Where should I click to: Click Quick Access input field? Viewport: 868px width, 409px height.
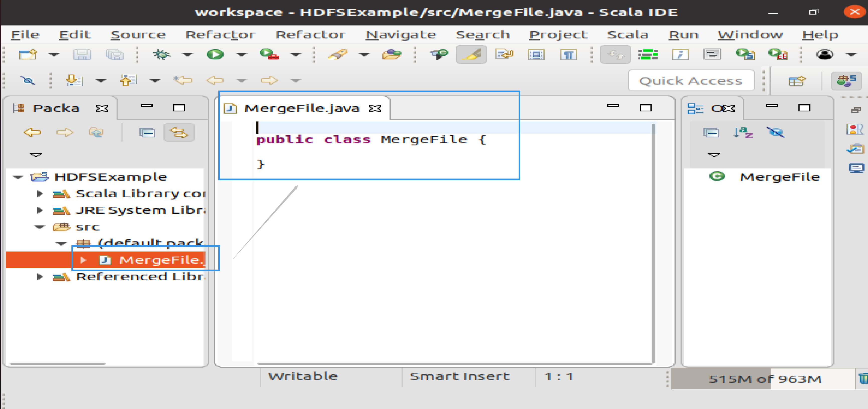coord(695,80)
